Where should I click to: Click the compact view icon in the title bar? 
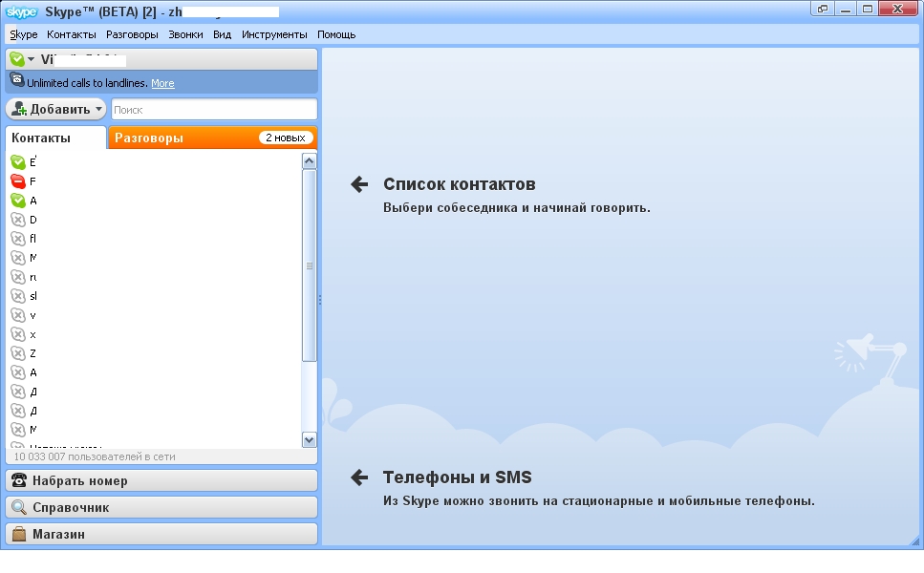click(823, 9)
